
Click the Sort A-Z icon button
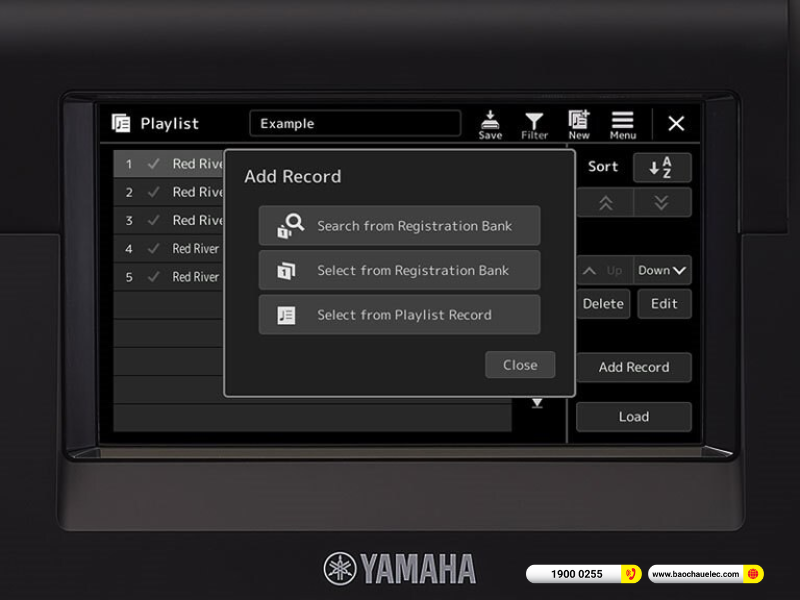point(661,168)
